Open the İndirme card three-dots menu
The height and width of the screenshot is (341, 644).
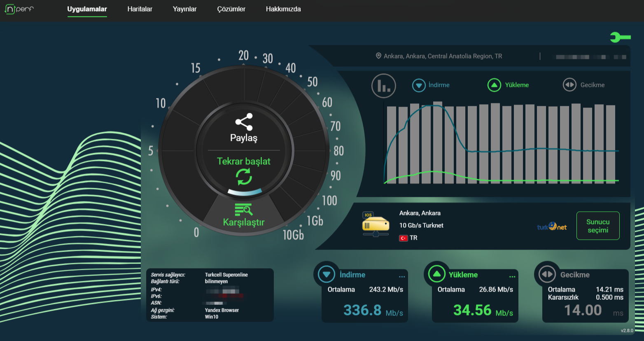[x=402, y=277]
